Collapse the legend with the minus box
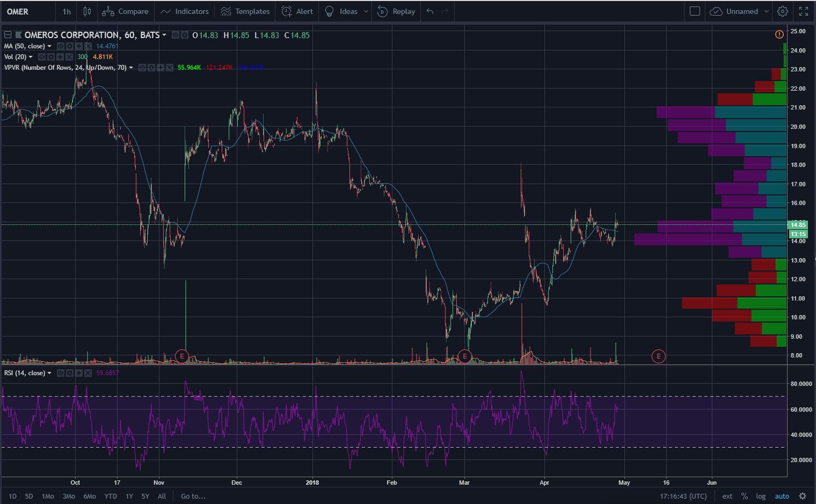Image resolution: width=816 pixels, height=504 pixels. point(8,35)
